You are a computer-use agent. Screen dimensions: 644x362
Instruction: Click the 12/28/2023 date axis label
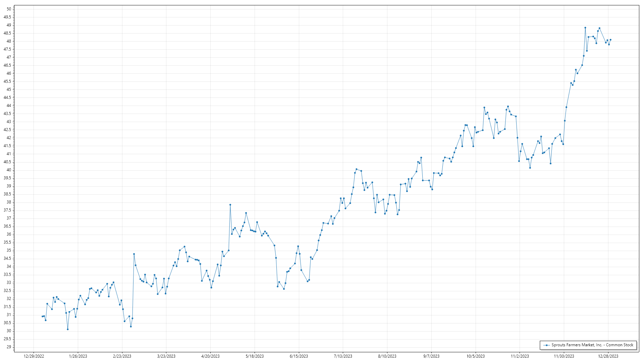[x=608, y=356]
